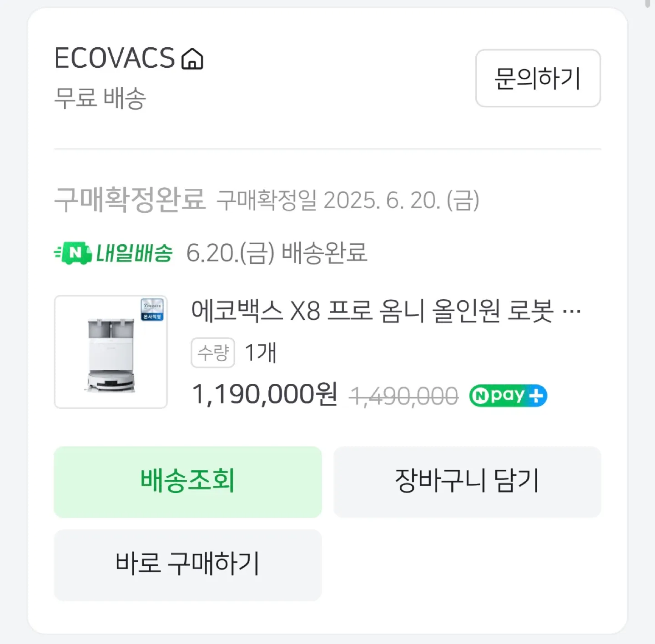This screenshot has height=644, width=655.
Task: Tap the 내일배송 label text
Action: (134, 253)
